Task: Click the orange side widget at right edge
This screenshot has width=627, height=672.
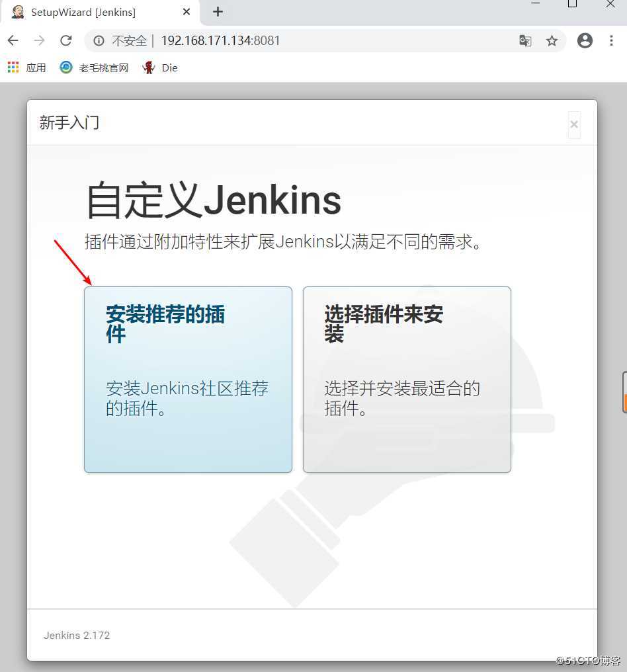Action: pyautogui.click(x=625, y=393)
